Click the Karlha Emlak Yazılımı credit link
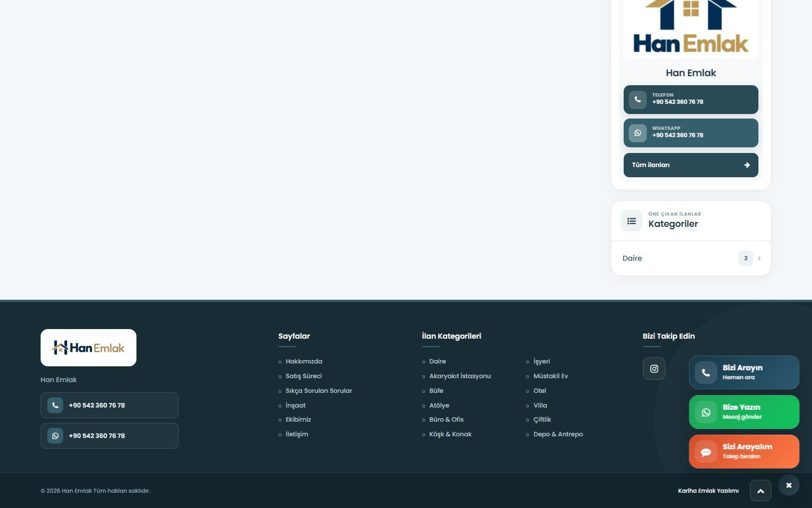 coord(708,491)
